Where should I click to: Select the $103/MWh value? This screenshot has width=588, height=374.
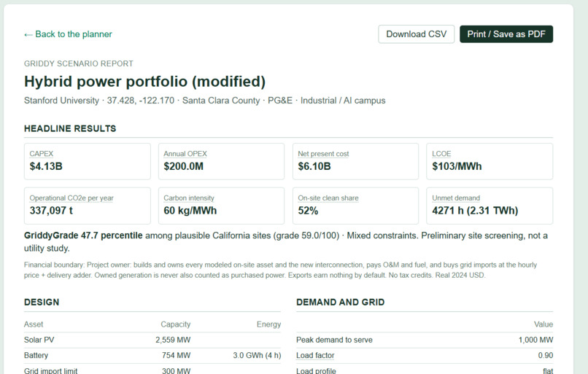coord(457,166)
